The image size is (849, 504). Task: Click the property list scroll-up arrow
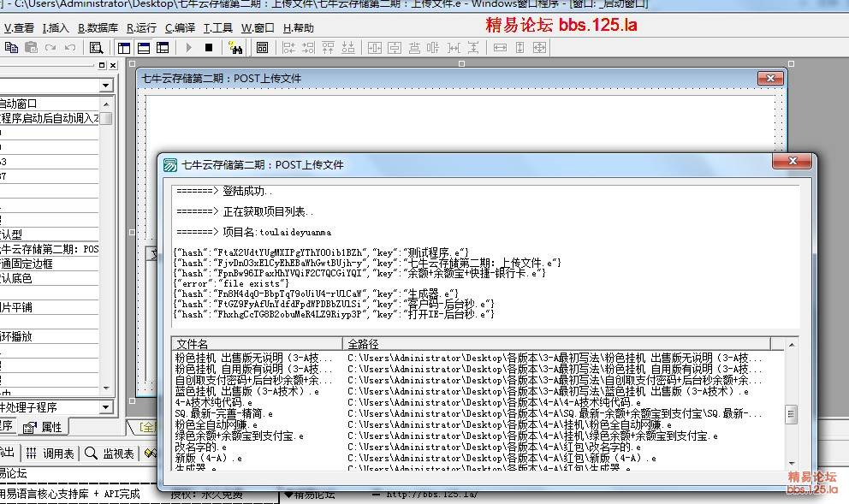106,104
